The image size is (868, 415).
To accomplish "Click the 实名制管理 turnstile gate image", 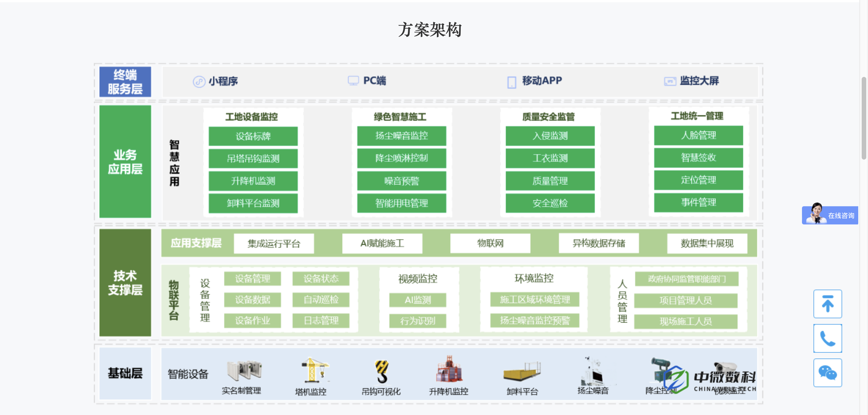I will (244, 371).
